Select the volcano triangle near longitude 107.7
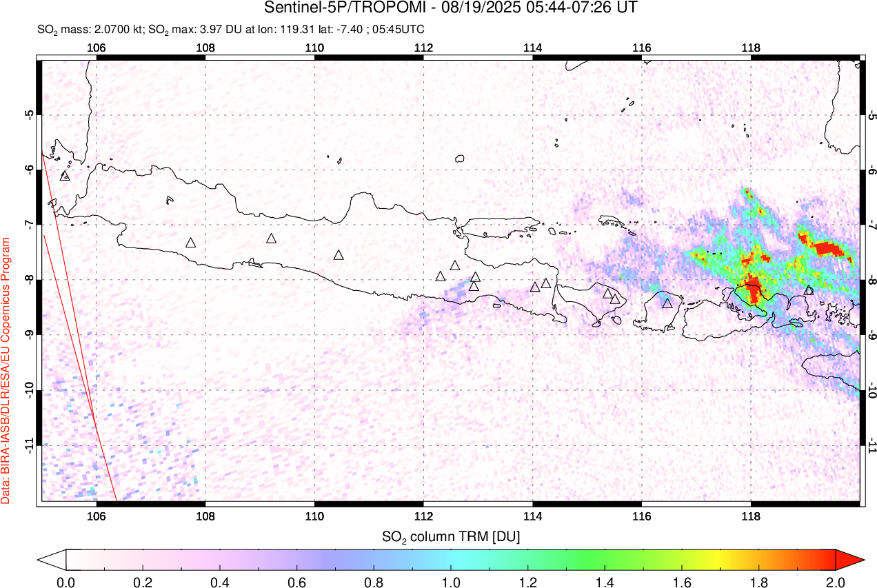 click(191, 243)
